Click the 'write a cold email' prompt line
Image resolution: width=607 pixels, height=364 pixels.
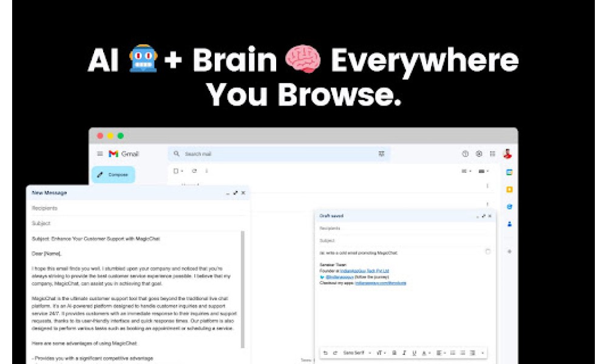359,253
